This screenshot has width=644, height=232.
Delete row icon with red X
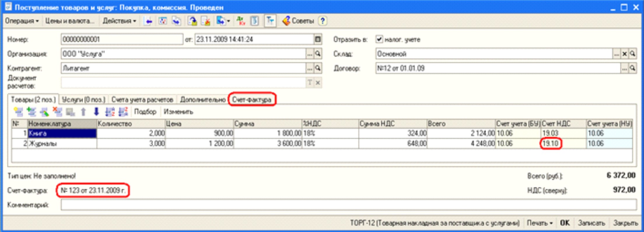pos(57,112)
